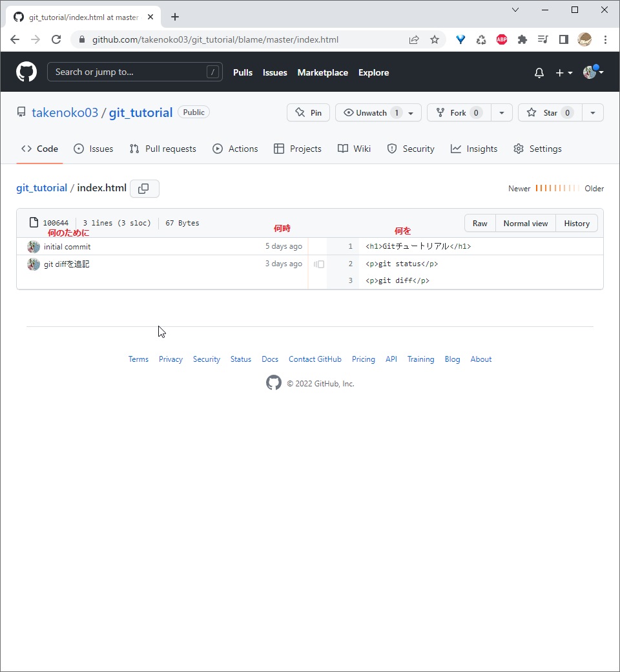Pin the repository
The image size is (620, 672).
click(x=309, y=112)
